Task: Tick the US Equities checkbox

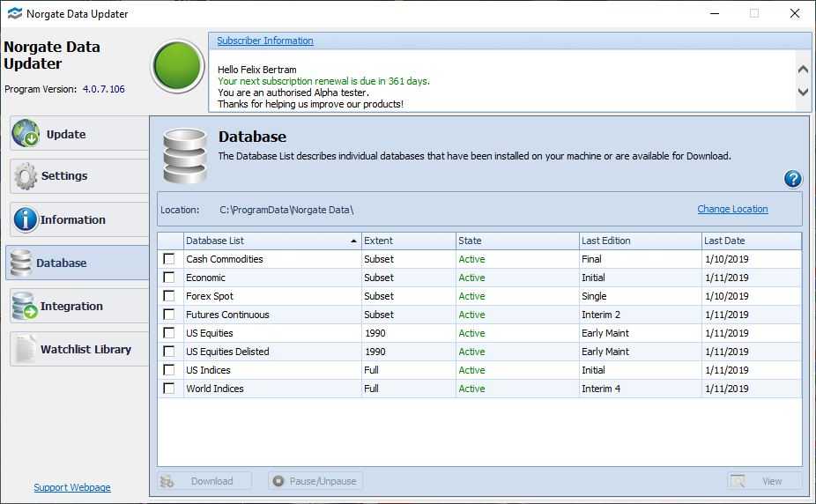Action: coord(169,333)
